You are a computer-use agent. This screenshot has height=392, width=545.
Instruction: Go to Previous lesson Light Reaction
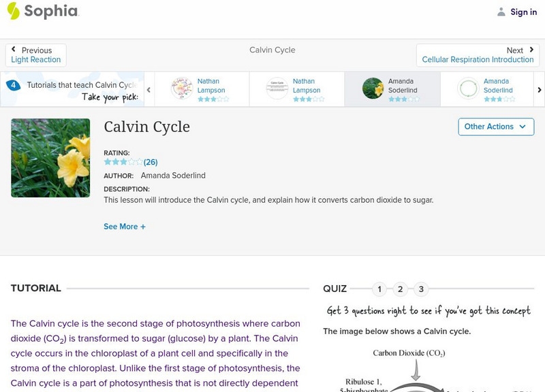(36, 55)
